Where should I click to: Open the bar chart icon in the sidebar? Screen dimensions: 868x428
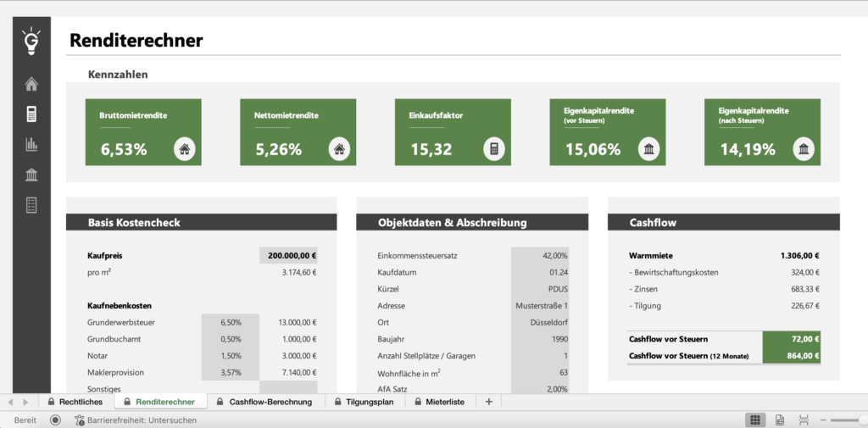[x=31, y=144]
